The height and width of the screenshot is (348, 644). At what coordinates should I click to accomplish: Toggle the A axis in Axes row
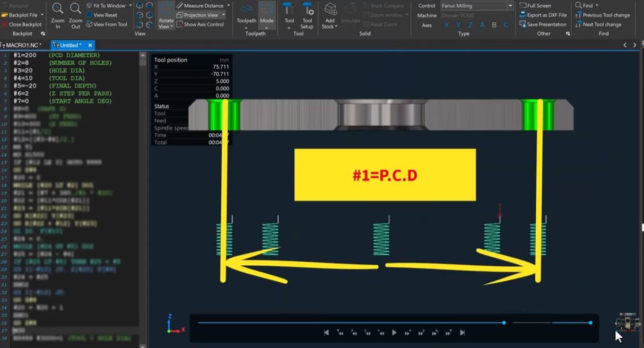(482, 25)
